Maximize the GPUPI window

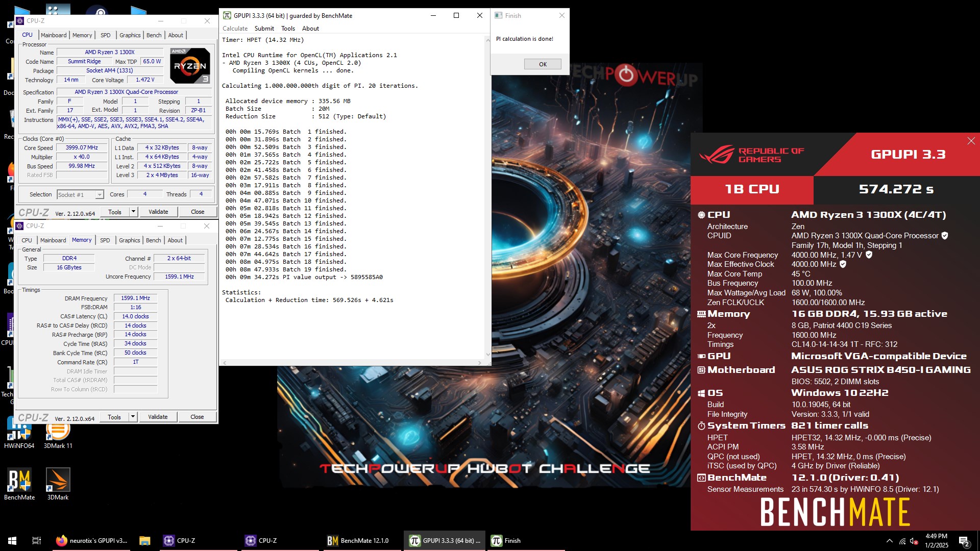(x=456, y=15)
